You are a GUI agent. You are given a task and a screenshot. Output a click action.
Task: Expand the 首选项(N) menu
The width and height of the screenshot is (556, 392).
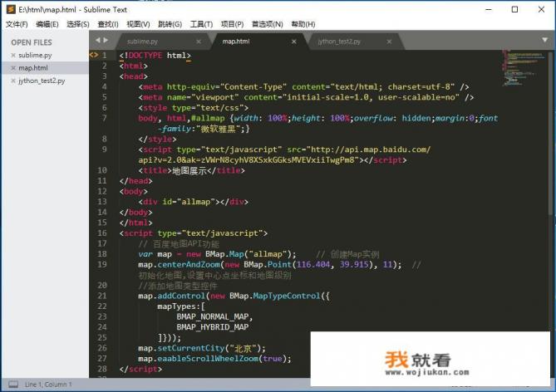click(x=267, y=24)
